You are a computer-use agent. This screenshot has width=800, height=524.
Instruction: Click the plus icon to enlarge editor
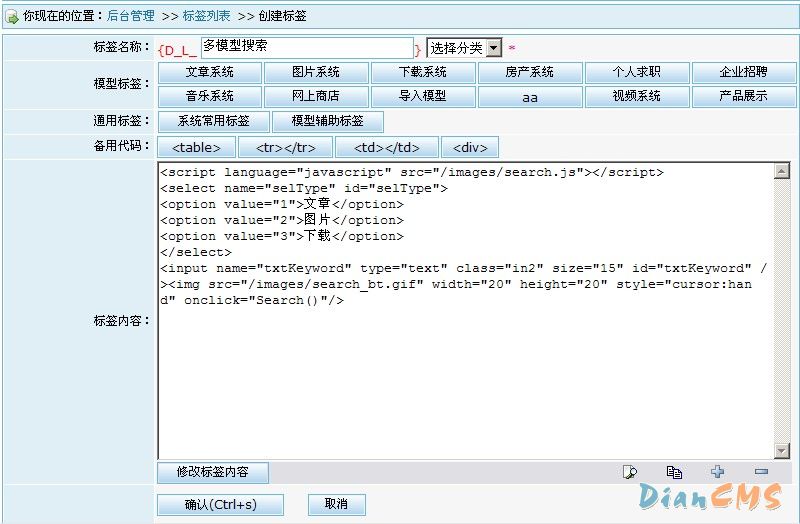[x=717, y=471]
